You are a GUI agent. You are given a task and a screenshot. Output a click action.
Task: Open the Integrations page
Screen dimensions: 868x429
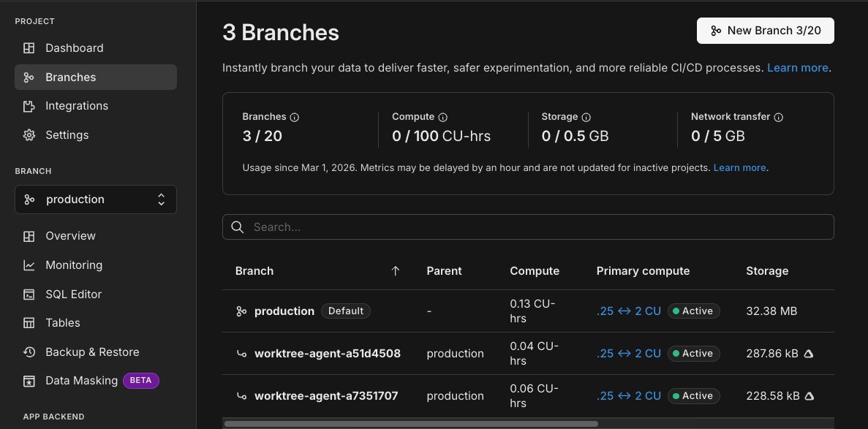point(96,106)
